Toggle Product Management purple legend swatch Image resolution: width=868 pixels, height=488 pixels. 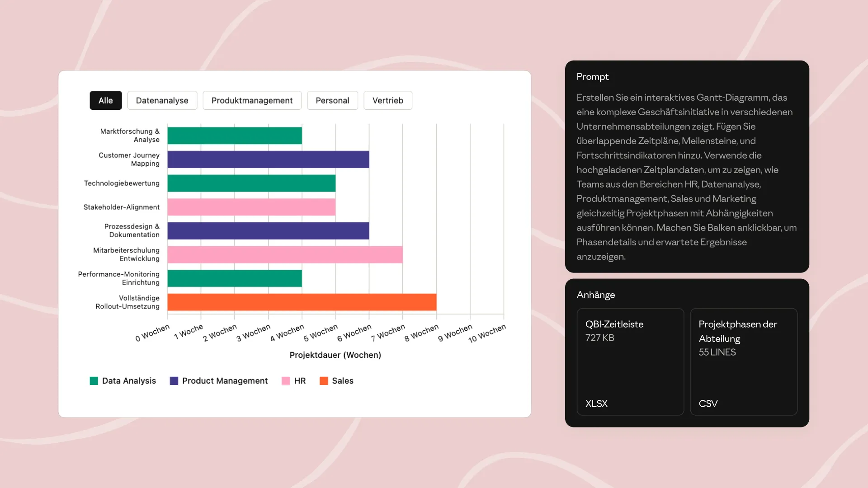click(x=174, y=381)
